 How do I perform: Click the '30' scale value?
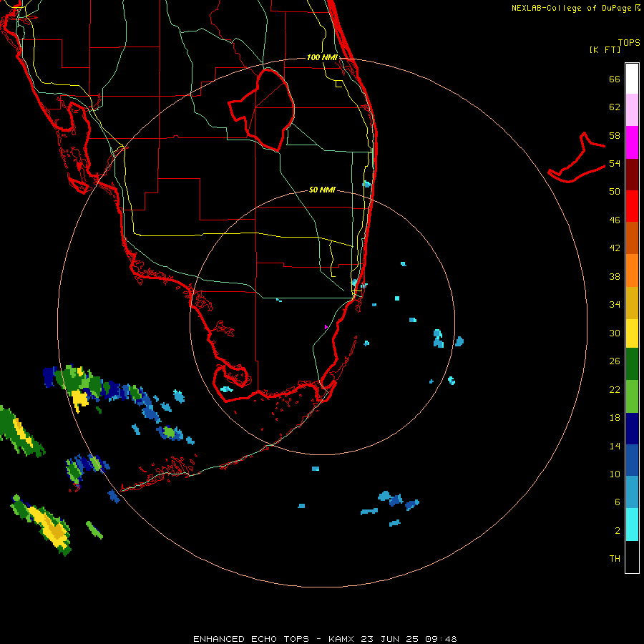click(x=615, y=333)
